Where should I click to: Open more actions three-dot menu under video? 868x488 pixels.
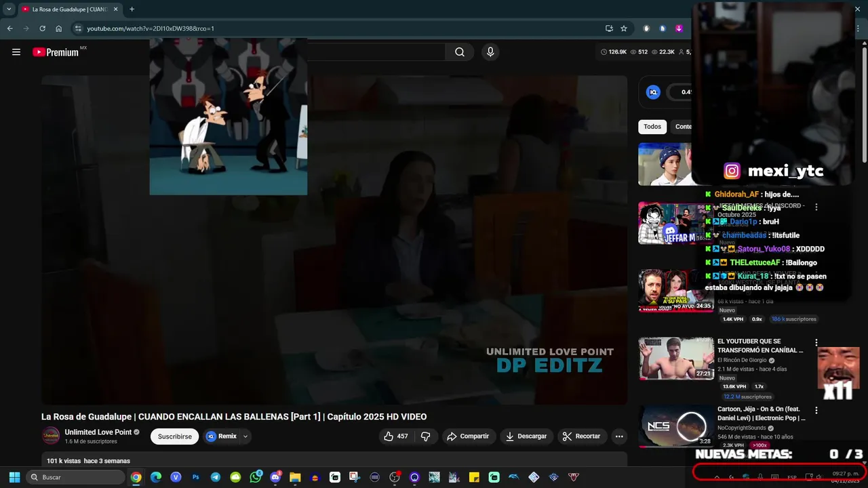click(619, 436)
